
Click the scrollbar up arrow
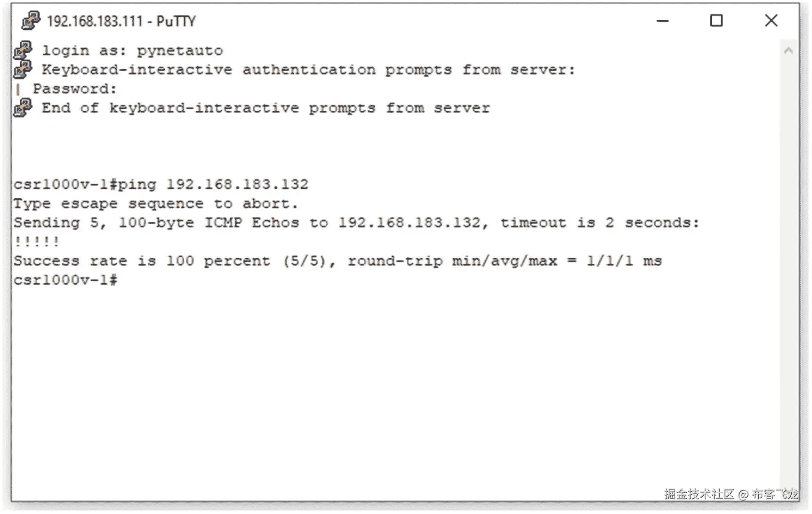(788, 50)
